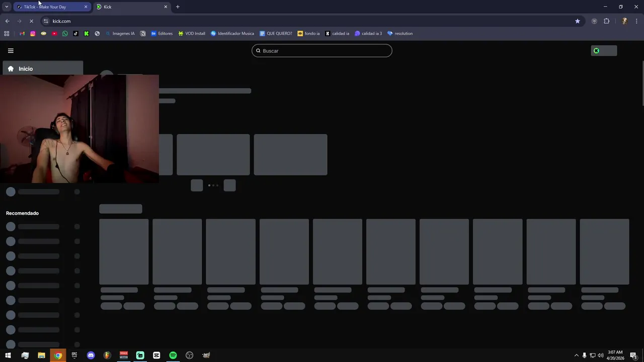The height and width of the screenshot is (362, 644).
Task: Bookmark this page with the star
Action: click(x=578, y=21)
